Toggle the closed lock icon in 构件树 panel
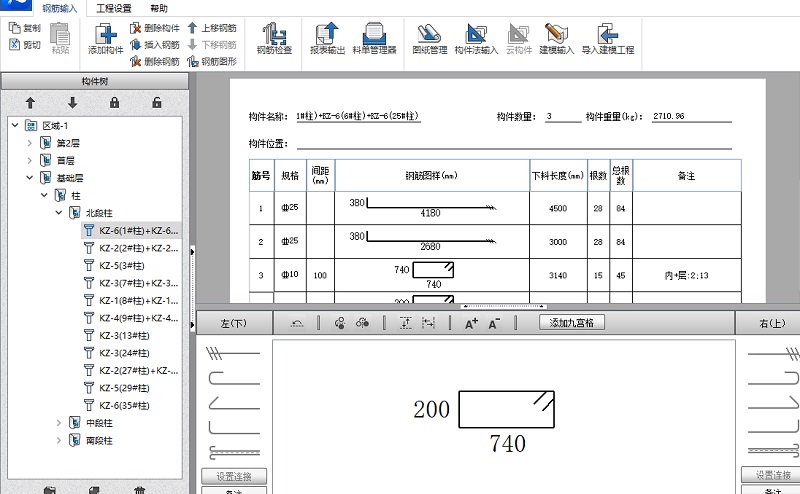This screenshot has width=800, height=494. [x=115, y=102]
